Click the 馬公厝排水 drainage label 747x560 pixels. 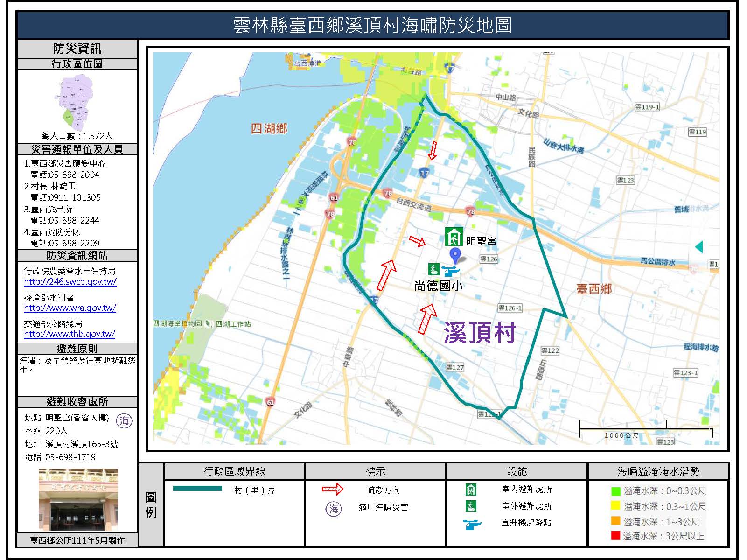point(658,262)
